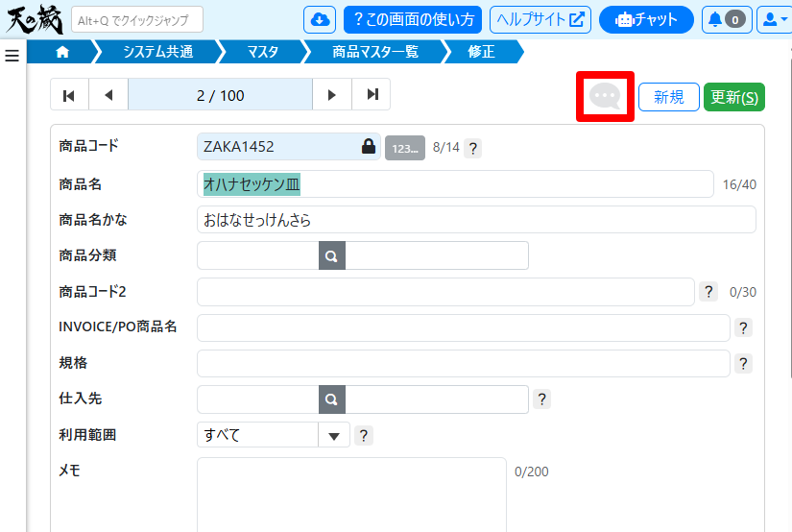Search 仕入先 with the magnifier button
Viewport: 792px width, 532px height.
click(x=331, y=399)
